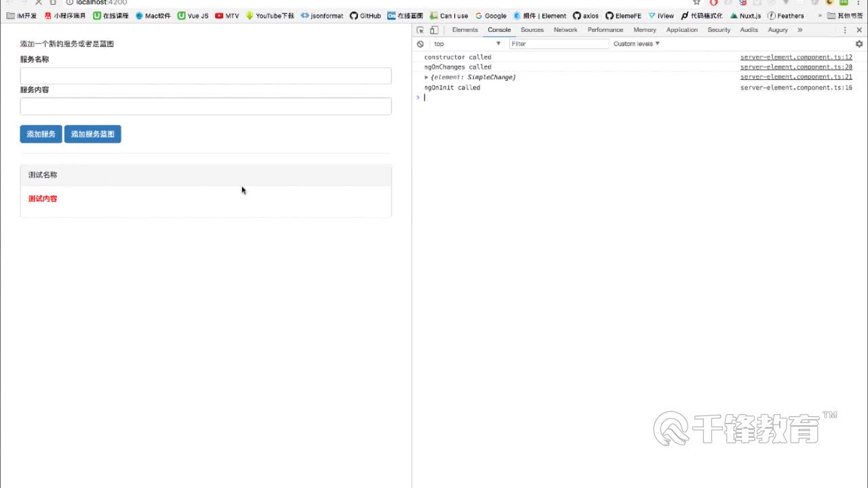Select the Console tab
The height and width of the screenshot is (488, 868).
coord(499,30)
